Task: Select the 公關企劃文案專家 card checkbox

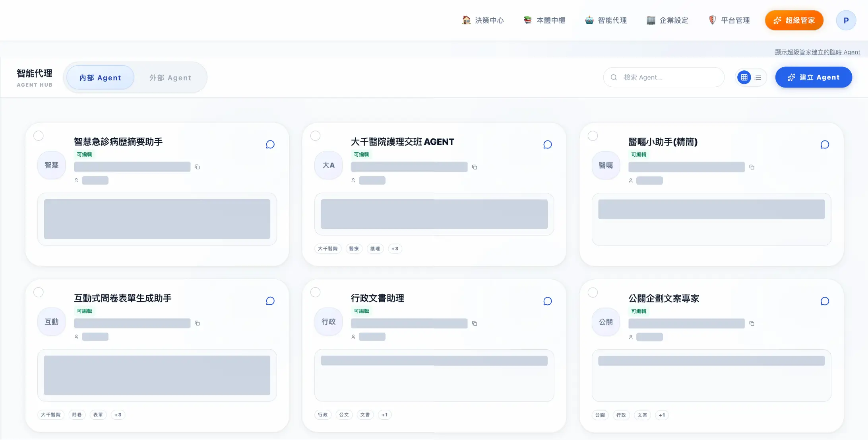Action: [x=593, y=292]
